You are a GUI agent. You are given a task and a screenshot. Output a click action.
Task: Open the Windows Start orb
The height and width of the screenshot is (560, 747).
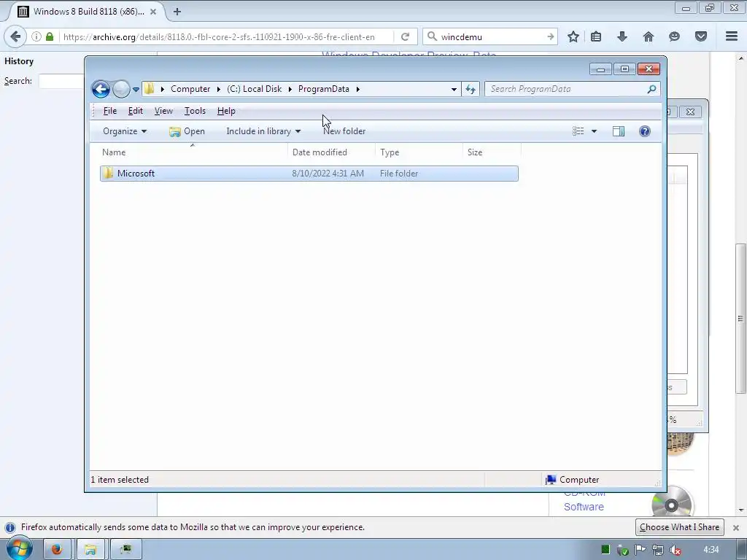(x=19, y=549)
